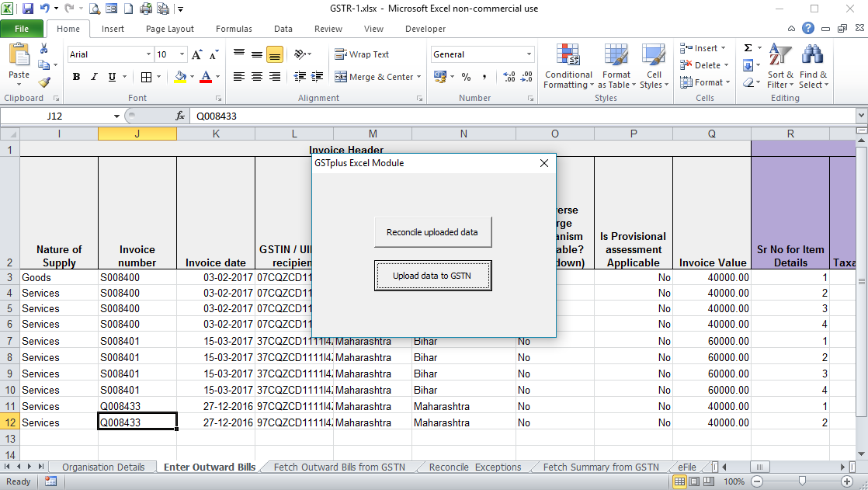This screenshot has width=868, height=490.
Task: Expand the General number format dropdown
Action: click(529, 55)
